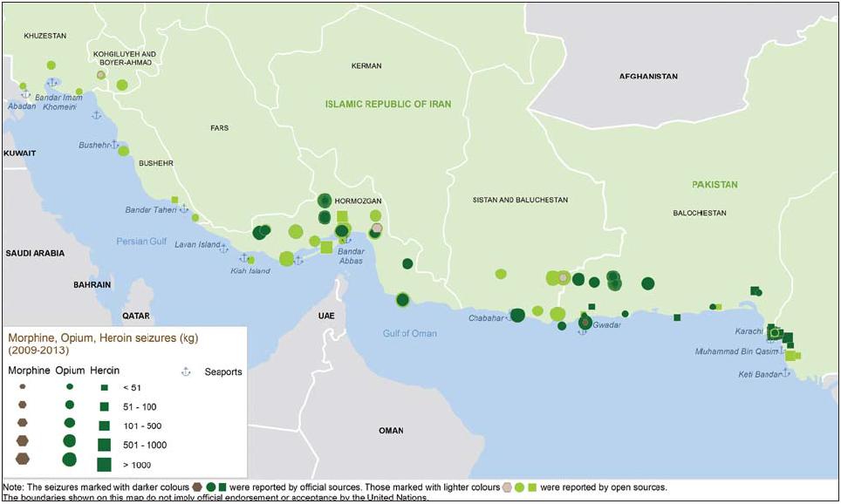The width and height of the screenshot is (841, 504).
Task: Click the OMAN country label
Action: (x=391, y=431)
